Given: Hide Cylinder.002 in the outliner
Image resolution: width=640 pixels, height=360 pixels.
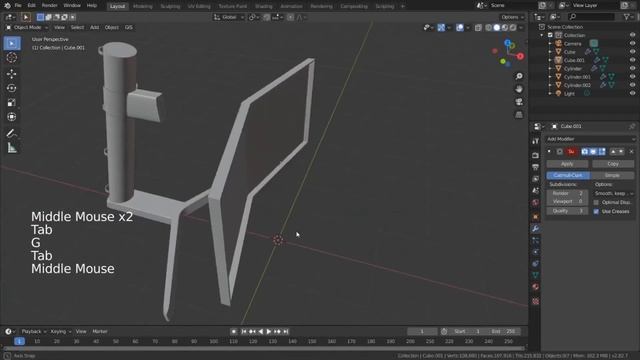Looking at the screenshot, I should pyautogui.click(x=632, y=85).
